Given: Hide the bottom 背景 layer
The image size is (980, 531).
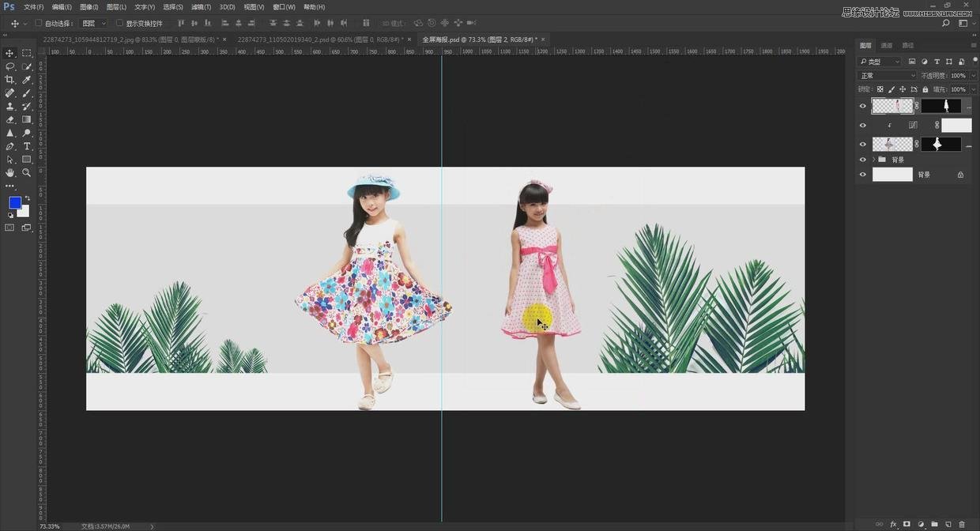Looking at the screenshot, I should click(863, 175).
